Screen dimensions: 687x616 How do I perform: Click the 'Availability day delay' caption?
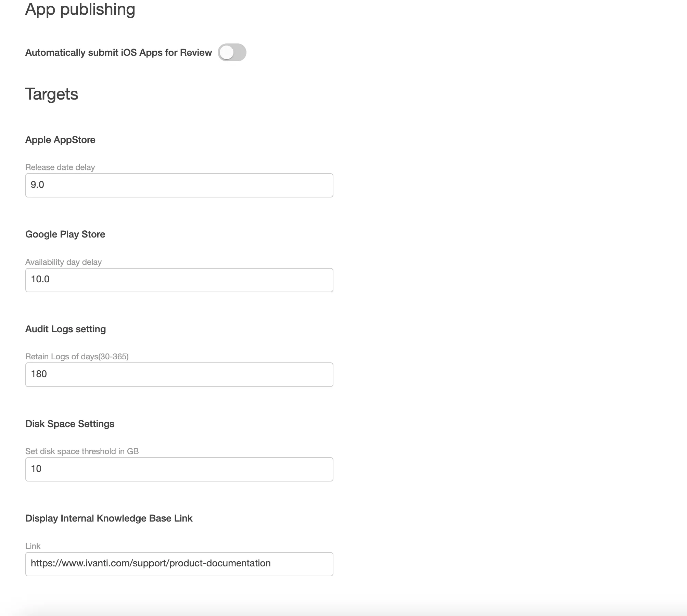pyautogui.click(x=63, y=262)
